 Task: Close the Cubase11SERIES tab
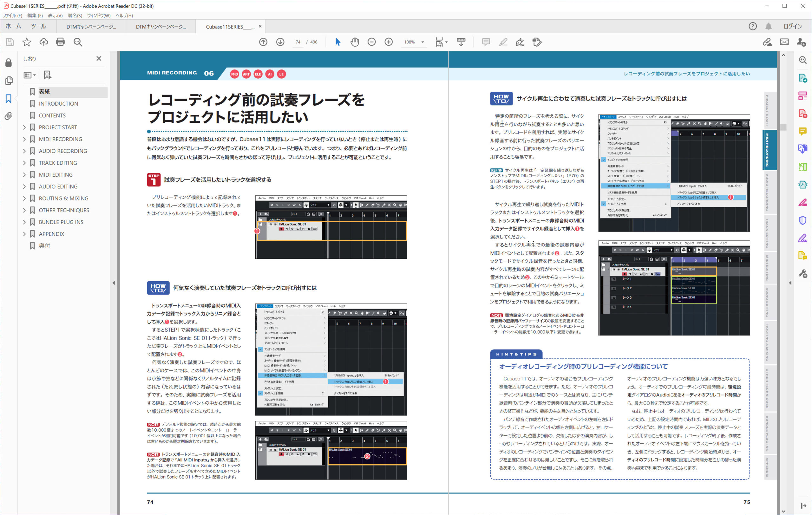coord(260,26)
